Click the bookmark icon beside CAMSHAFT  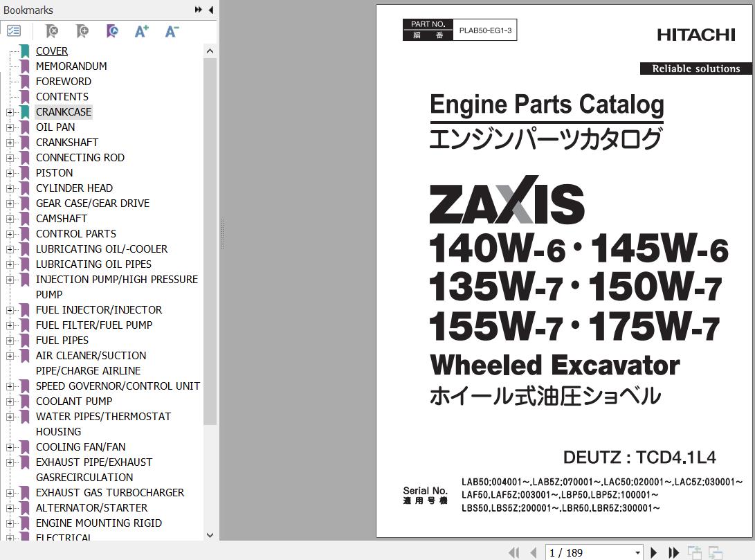pos(25,219)
